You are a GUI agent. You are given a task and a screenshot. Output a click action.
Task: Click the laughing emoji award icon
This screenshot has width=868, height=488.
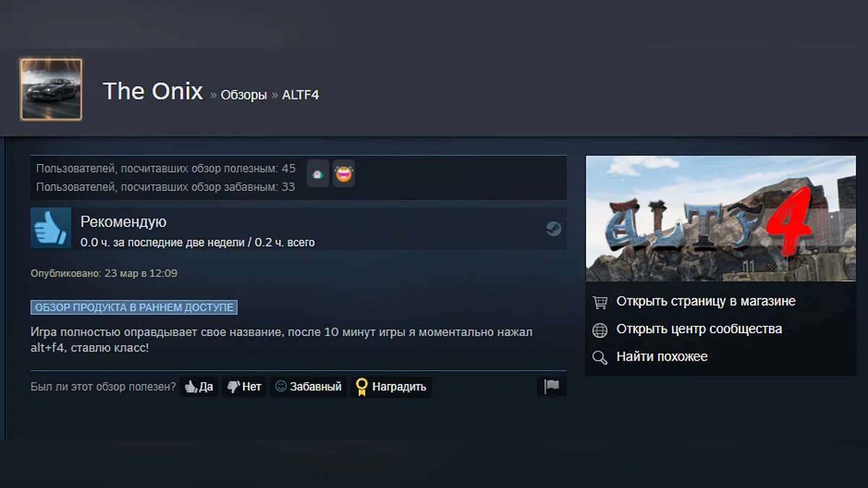(x=344, y=174)
